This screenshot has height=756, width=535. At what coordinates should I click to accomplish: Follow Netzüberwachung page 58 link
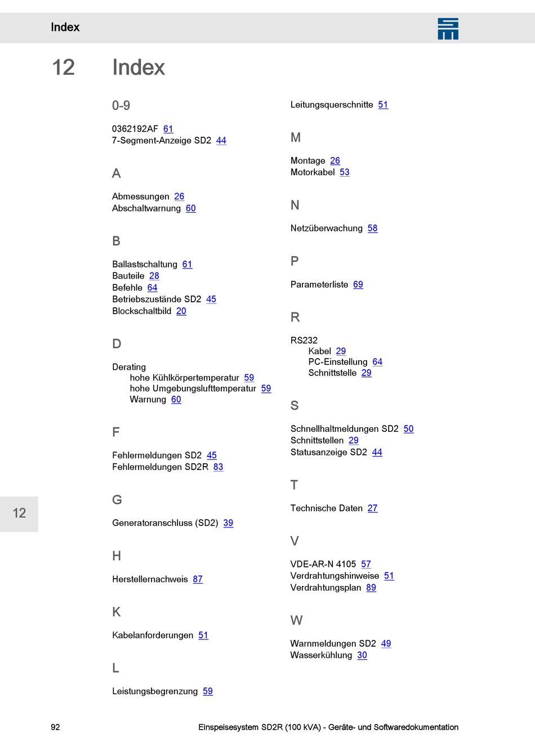(373, 229)
